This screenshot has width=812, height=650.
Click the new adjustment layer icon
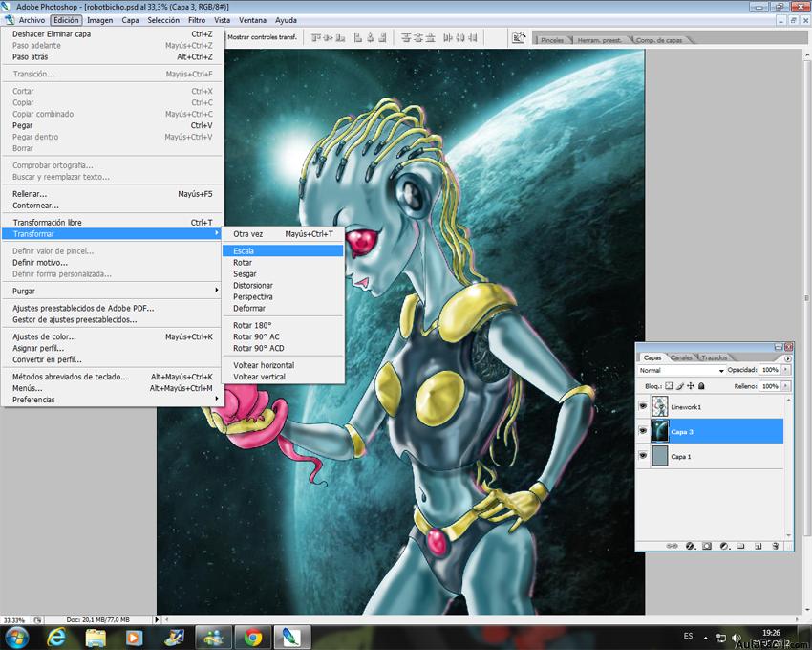point(724,546)
